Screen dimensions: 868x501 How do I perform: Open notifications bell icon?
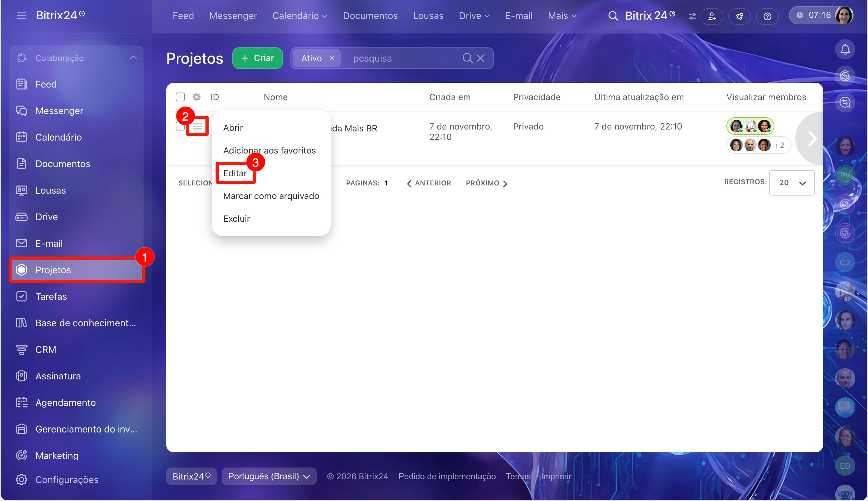(x=845, y=49)
